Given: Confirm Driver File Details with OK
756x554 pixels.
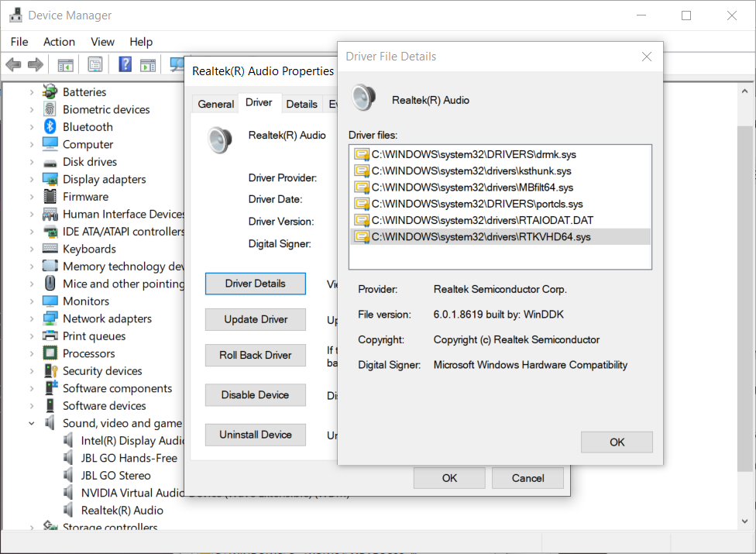Looking at the screenshot, I should tap(617, 442).
